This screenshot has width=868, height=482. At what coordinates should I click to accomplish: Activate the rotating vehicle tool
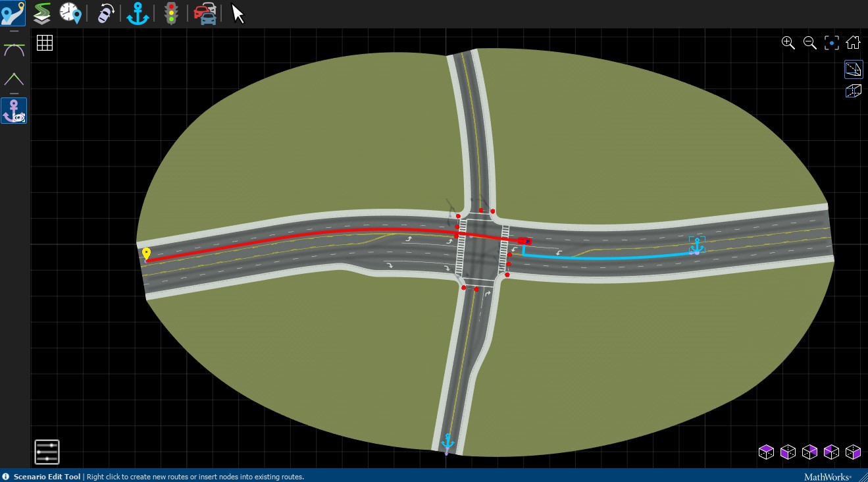(105, 13)
